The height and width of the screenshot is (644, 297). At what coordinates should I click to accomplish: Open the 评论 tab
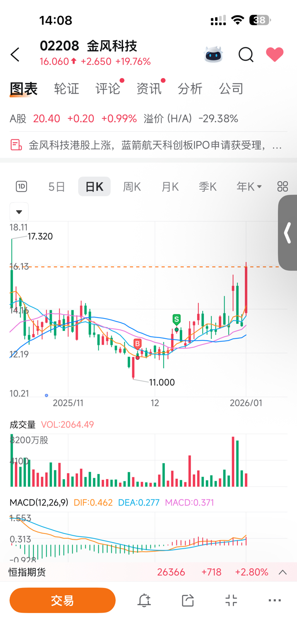click(x=108, y=89)
